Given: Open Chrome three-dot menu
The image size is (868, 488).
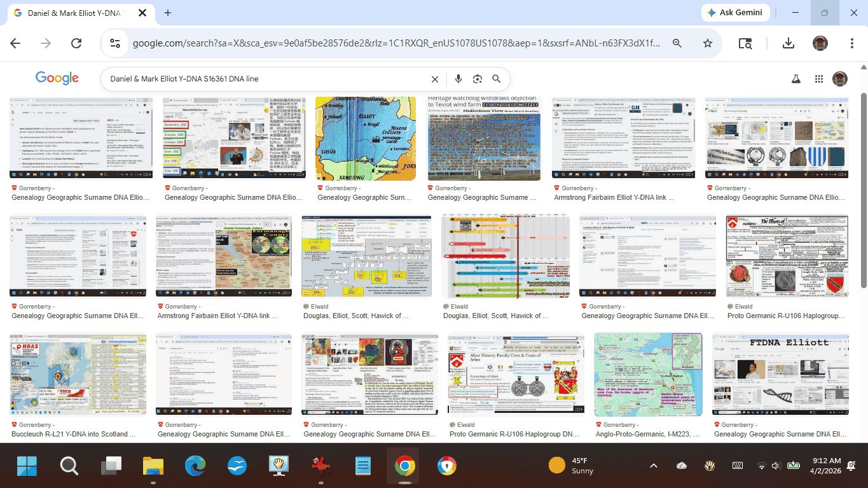Looking at the screenshot, I should [851, 43].
